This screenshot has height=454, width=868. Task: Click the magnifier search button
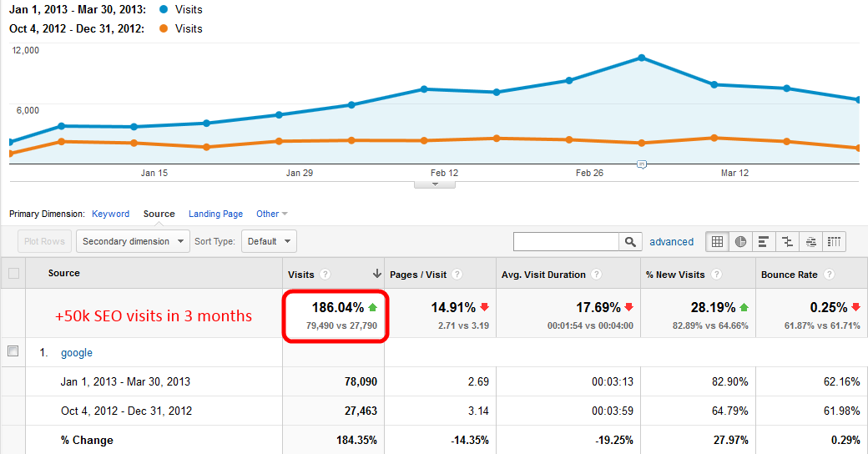click(x=631, y=242)
